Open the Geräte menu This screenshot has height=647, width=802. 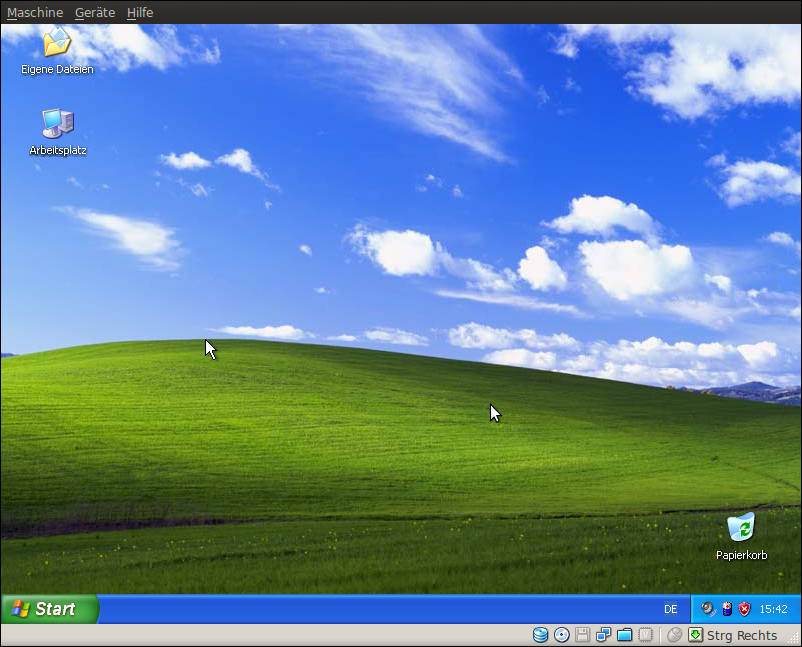95,13
